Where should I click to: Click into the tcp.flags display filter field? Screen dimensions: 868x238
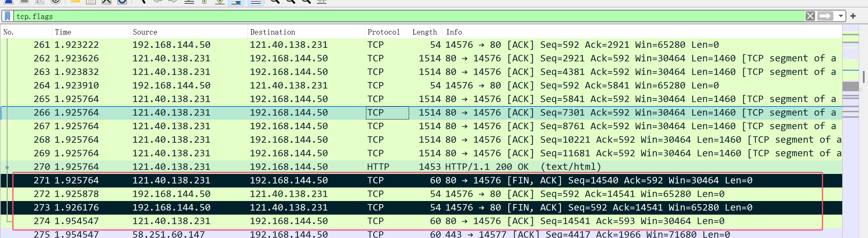tap(409, 16)
